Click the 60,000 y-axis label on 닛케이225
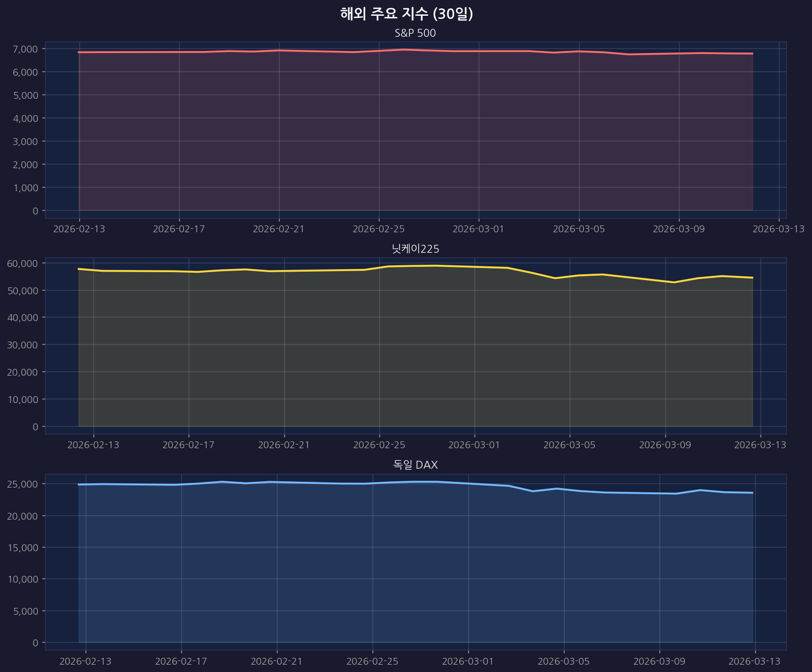812x672 pixels. (x=23, y=263)
